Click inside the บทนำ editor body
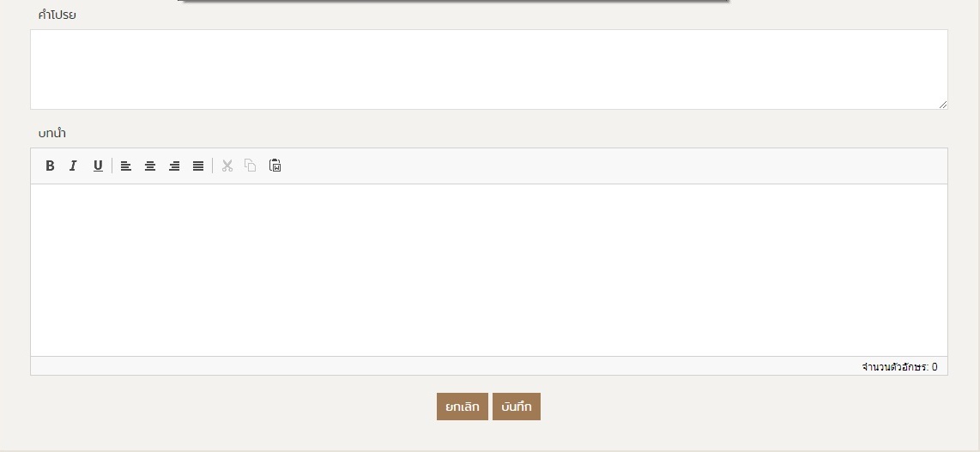This screenshot has height=452, width=980. [x=488, y=269]
